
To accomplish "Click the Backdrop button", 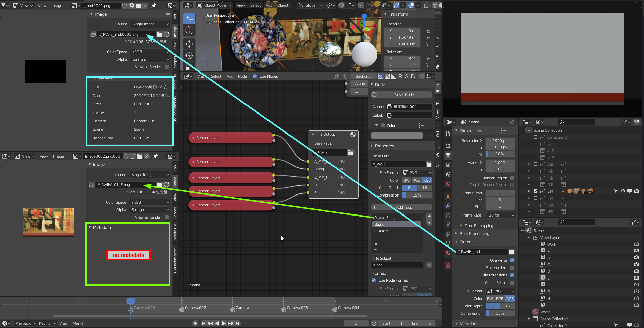I will point(363,76).
